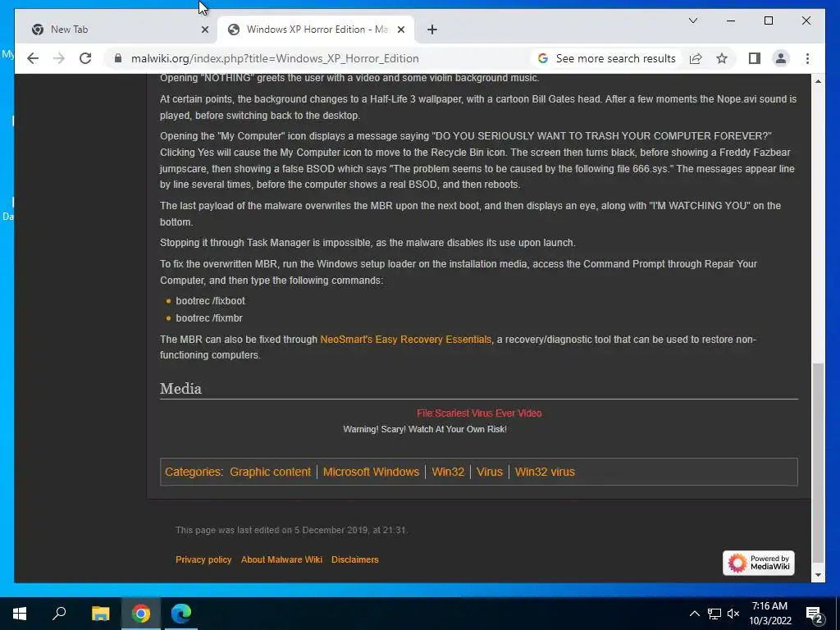
Task: Open the network status tray icon
Action: pyautogui.click(x=714, y=614)
